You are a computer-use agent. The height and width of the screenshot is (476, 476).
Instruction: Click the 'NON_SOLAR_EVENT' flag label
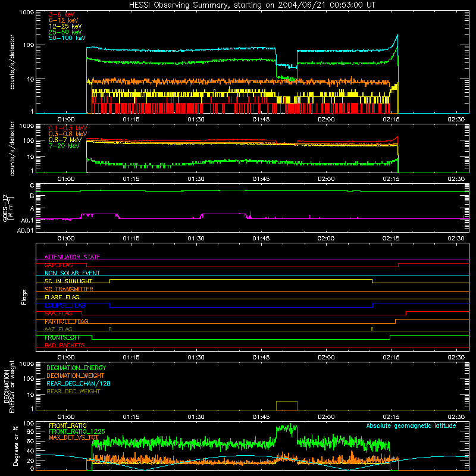click(72, 273)
